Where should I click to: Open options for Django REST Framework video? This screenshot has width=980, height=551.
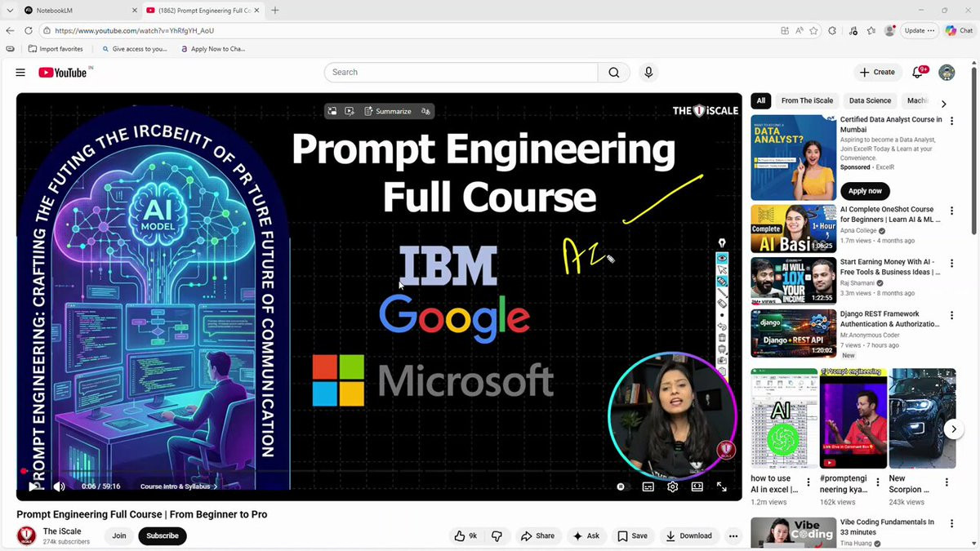[951, 315]
